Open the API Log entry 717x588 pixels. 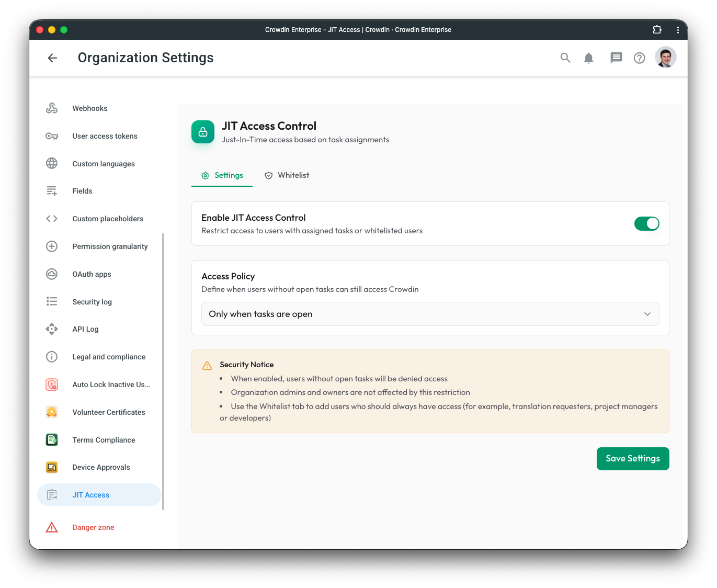pyautogui.click(x=85, y=329)
